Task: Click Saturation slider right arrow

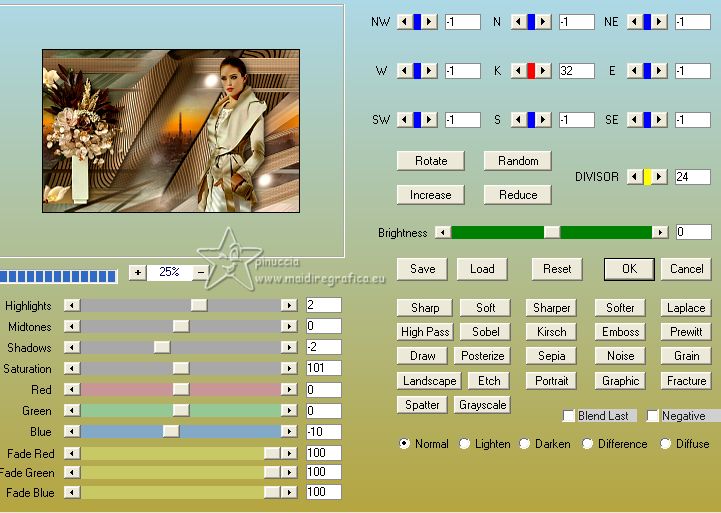Action: tap(289, 368)
